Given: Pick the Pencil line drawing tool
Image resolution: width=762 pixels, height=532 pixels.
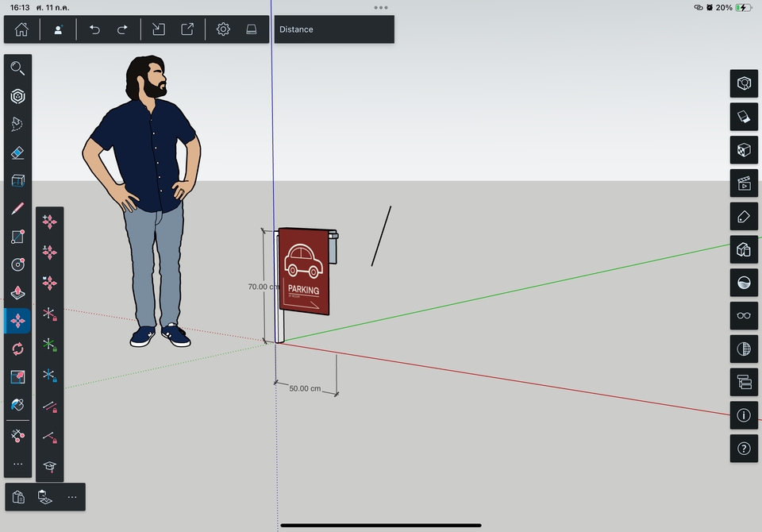Looking at the screenshot, I should pyautogui.click(x=17, y=209).
